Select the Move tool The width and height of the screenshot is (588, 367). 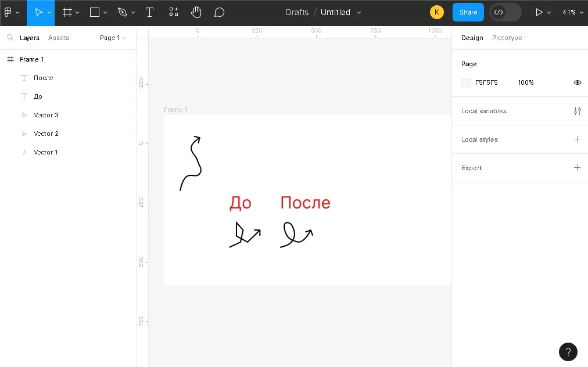[38, 12]
